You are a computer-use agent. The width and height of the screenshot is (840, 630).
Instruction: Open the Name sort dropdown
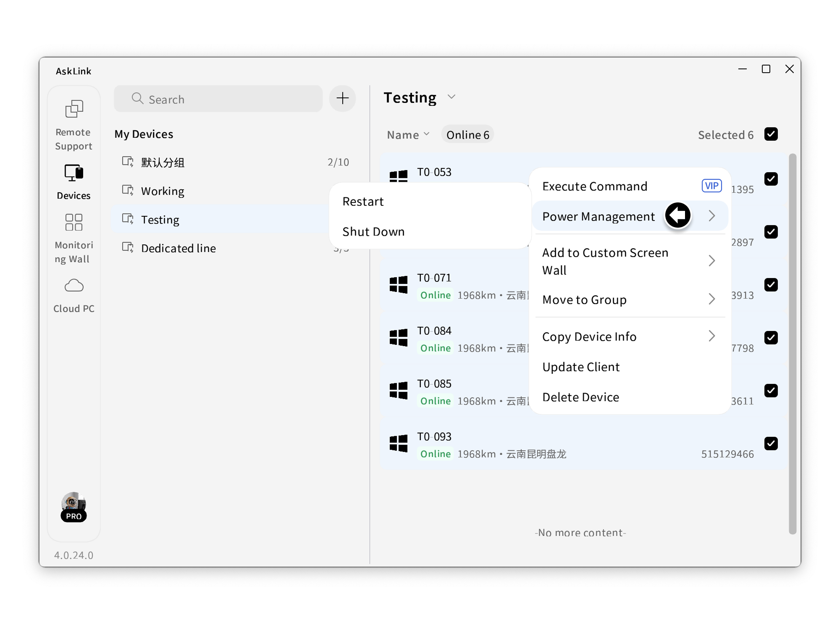click(408, 135)
